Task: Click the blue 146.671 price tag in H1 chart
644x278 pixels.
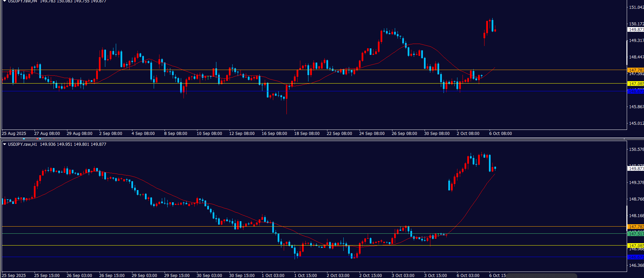Action: (x=636, y=257)
